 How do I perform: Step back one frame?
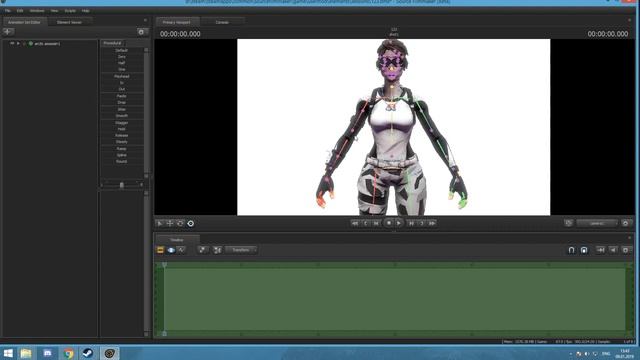[x=376, y=223]
